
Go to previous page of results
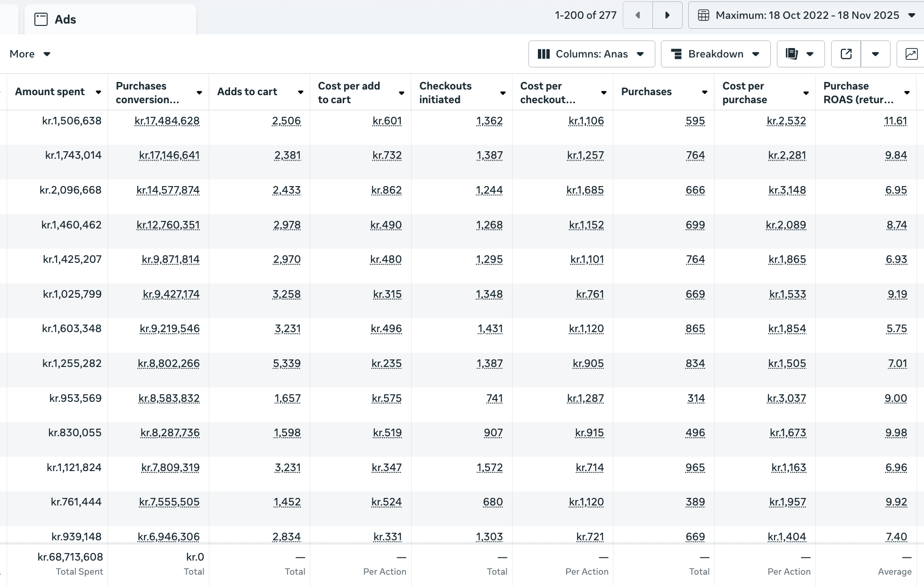coord(637,16)
